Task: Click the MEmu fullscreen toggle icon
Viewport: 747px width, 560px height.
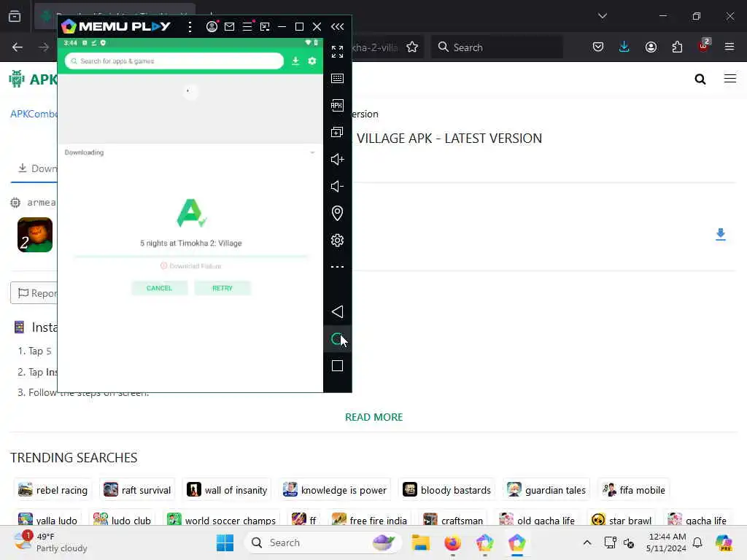Action: click(337, 52)
